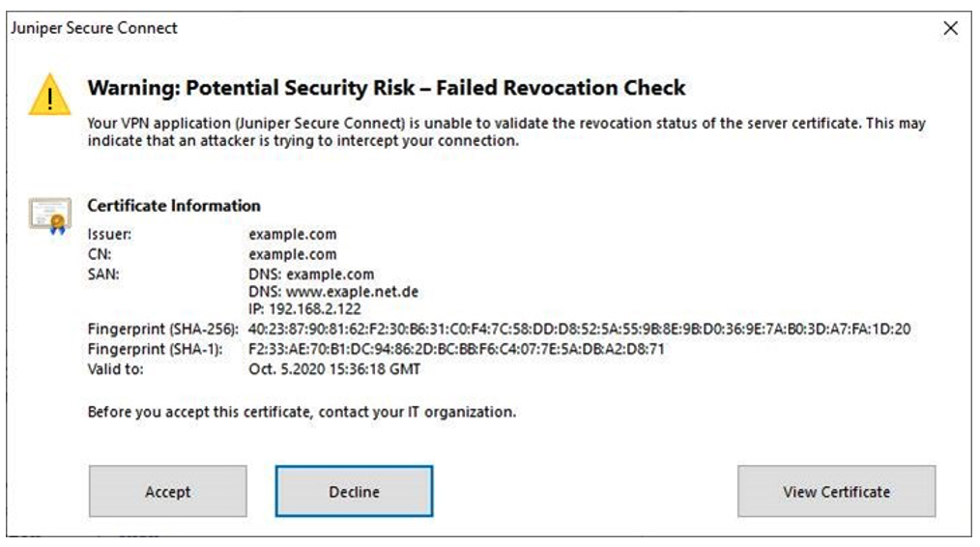Viewport: 980px width, 547px height.
Task: Close the Juniper Secure Connect dialog
Action: (x=950, y=29)
